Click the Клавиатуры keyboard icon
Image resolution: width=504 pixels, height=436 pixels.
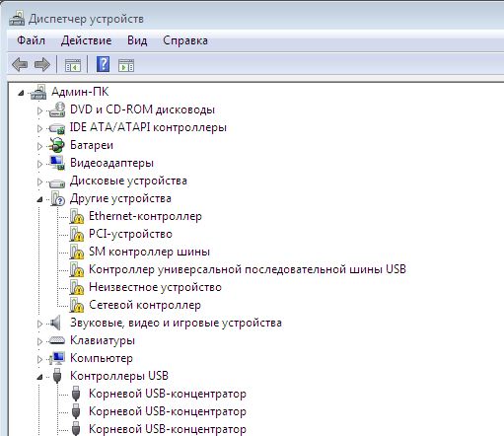(56, 340)
